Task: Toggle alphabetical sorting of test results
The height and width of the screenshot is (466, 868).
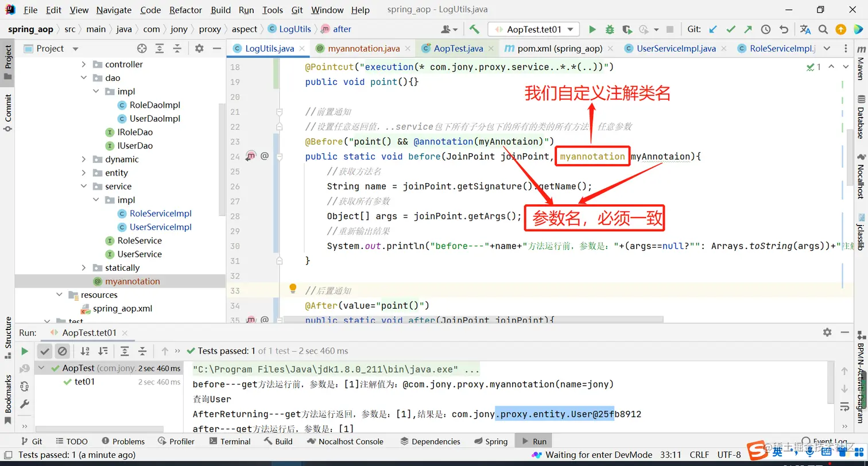Action: pos(85,351)
